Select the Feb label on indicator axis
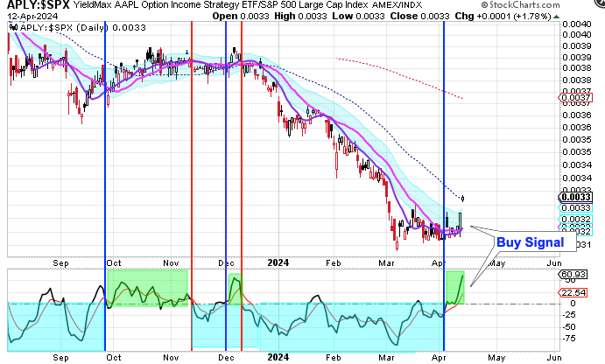Screen dimensions: 605x364 (334, 357)
